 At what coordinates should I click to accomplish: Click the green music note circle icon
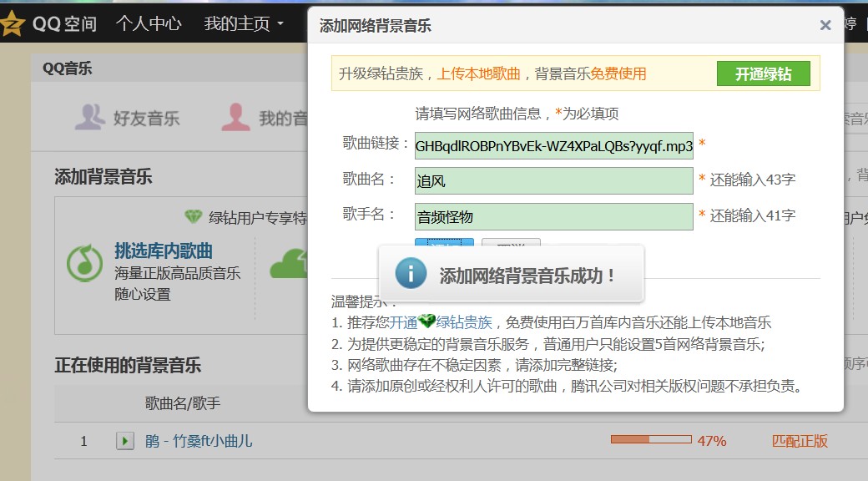point(84,264)
